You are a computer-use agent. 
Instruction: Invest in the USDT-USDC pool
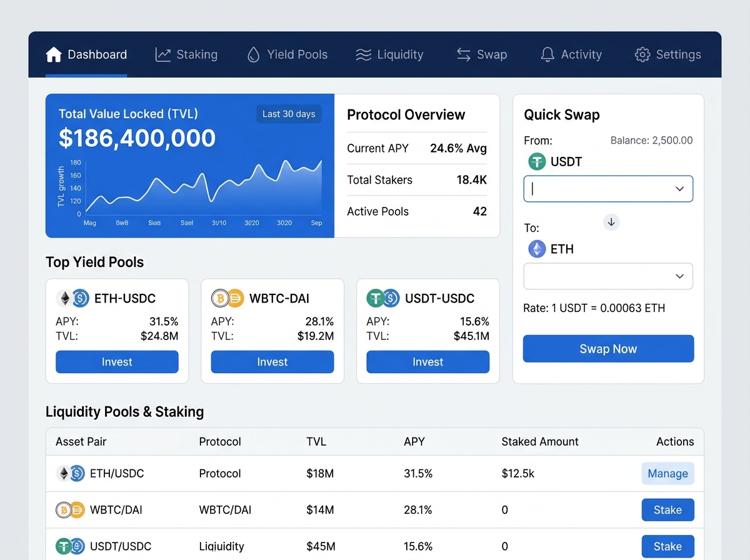[x=427, y=362]
